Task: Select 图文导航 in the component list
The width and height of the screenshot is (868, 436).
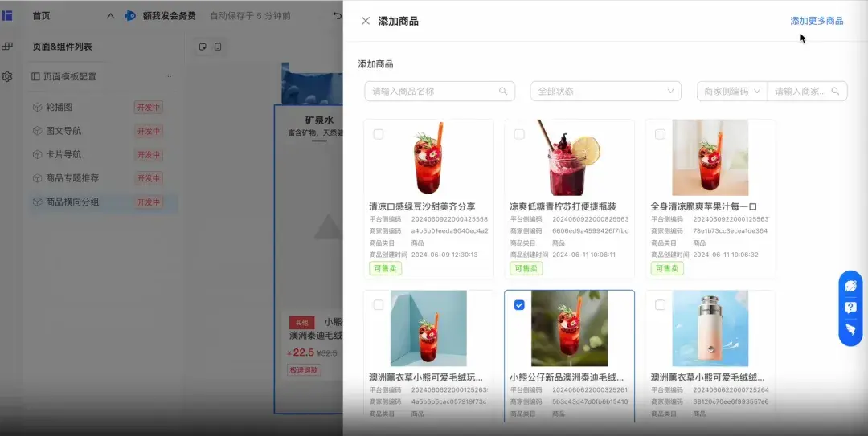Action: point(104,131)
